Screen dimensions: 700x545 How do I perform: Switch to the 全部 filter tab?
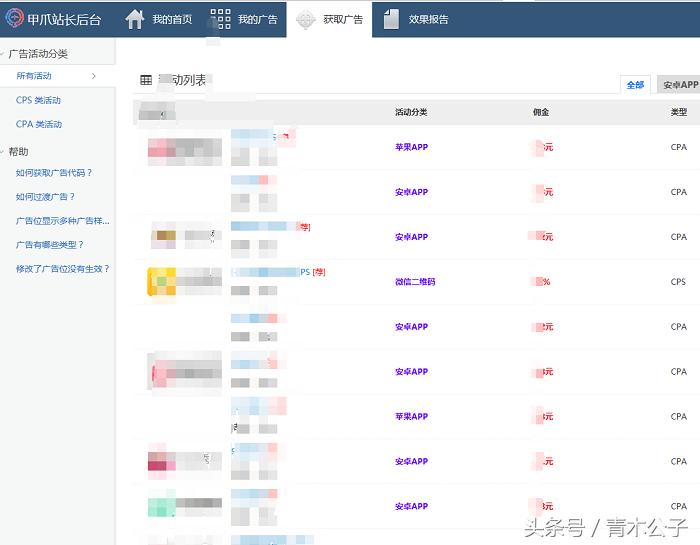tap(635, 85)
